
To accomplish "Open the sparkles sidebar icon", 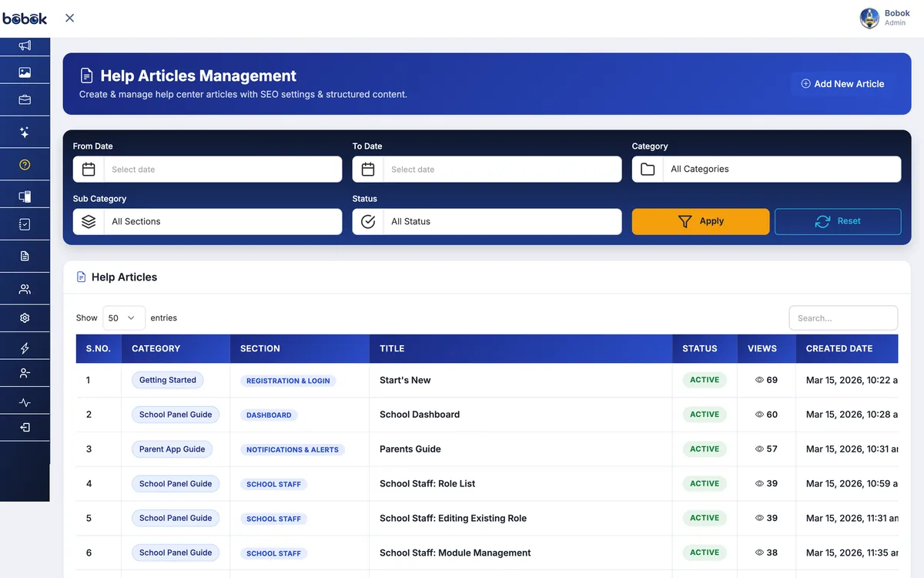I will click(25, 133).
